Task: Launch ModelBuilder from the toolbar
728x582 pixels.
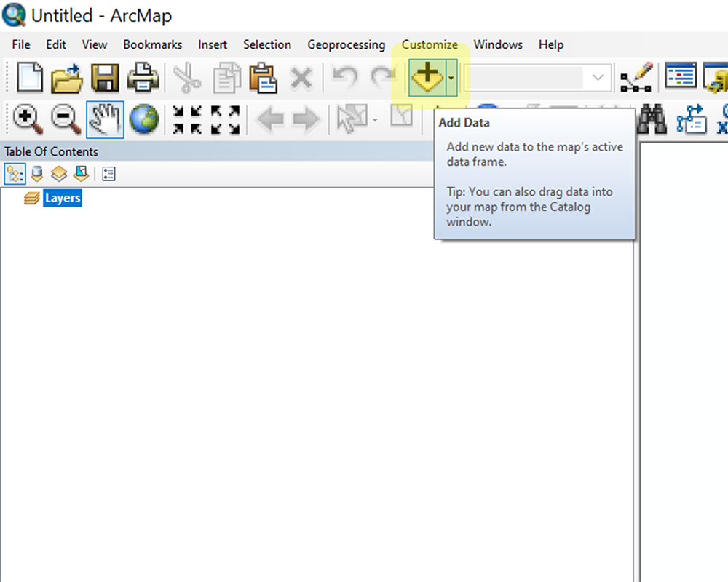Action: coord(690,119)
